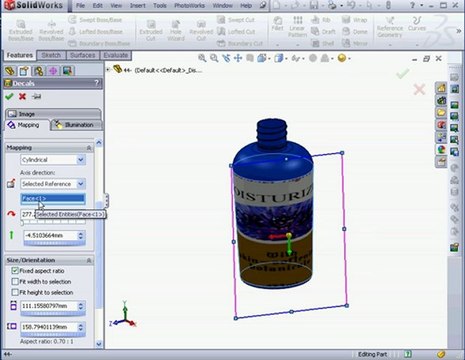This screenshot has height=360, width=465.
Task: Collapse the Mapping section header
Action: (x=89, y=148)
